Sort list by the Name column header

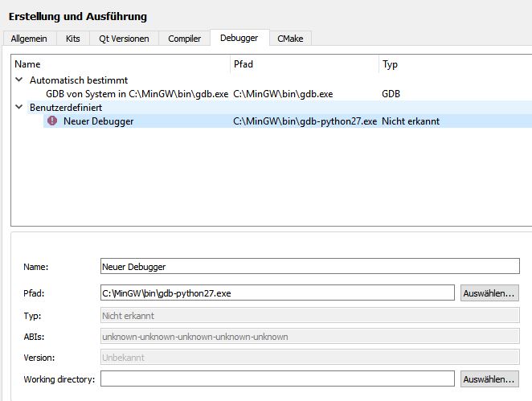[121, 64]
